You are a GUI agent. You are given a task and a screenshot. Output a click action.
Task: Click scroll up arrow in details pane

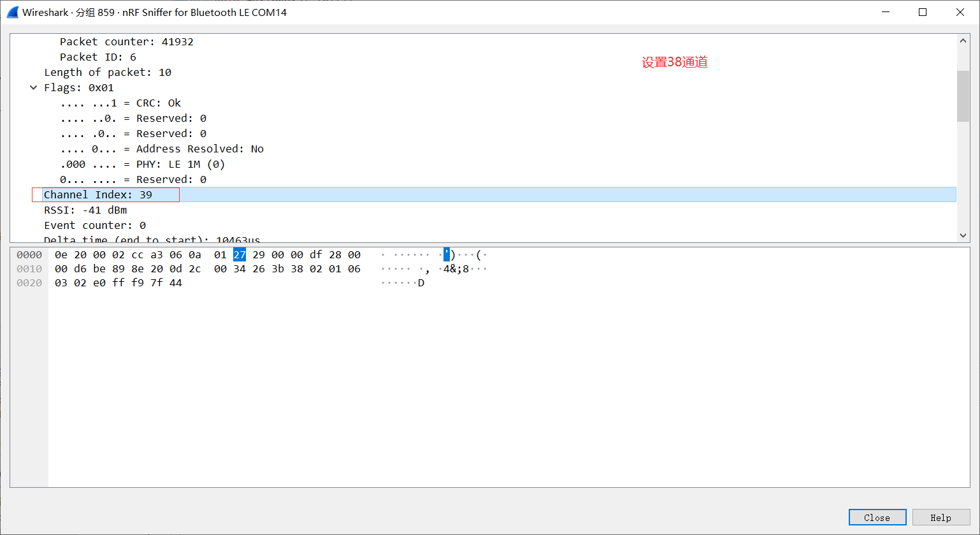click(963, 41)
